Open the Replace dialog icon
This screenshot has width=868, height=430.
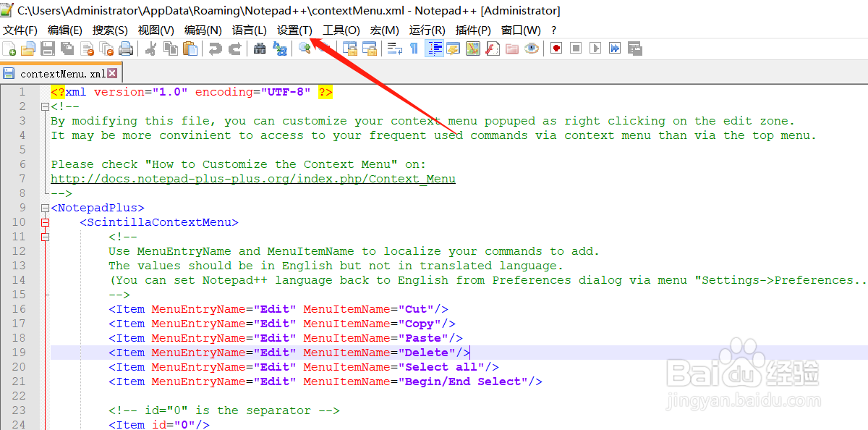(279, 49)
